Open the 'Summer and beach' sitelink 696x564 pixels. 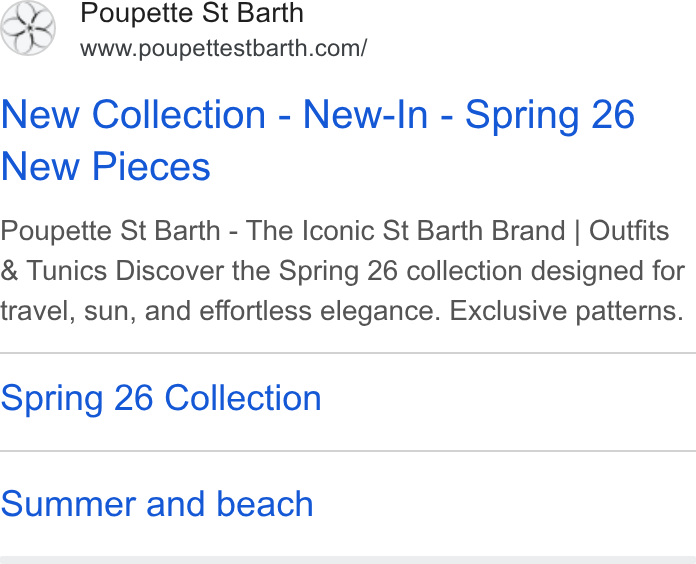[157, 504]
